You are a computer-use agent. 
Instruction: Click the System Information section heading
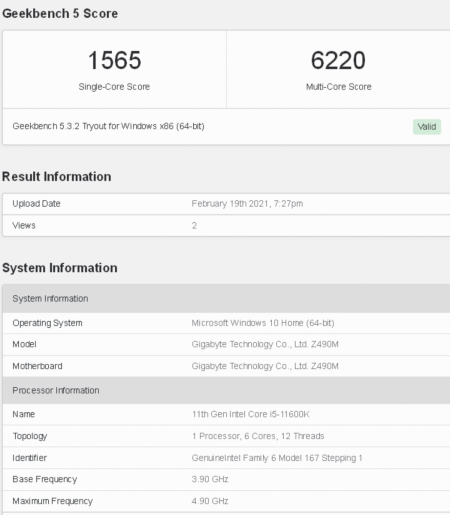coord(60,268)
